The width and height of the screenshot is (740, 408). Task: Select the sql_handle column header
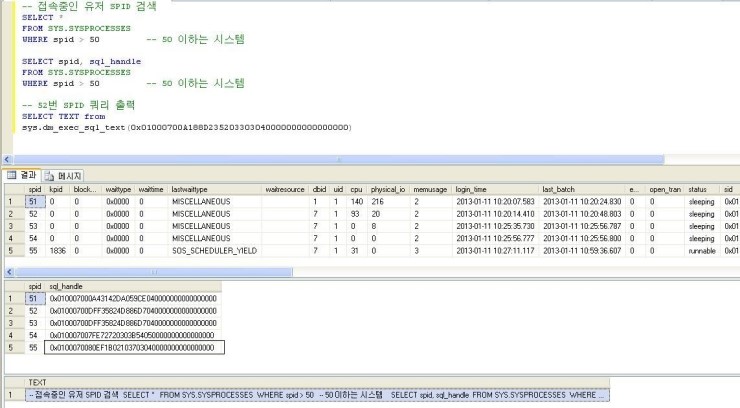click(66, 285)
